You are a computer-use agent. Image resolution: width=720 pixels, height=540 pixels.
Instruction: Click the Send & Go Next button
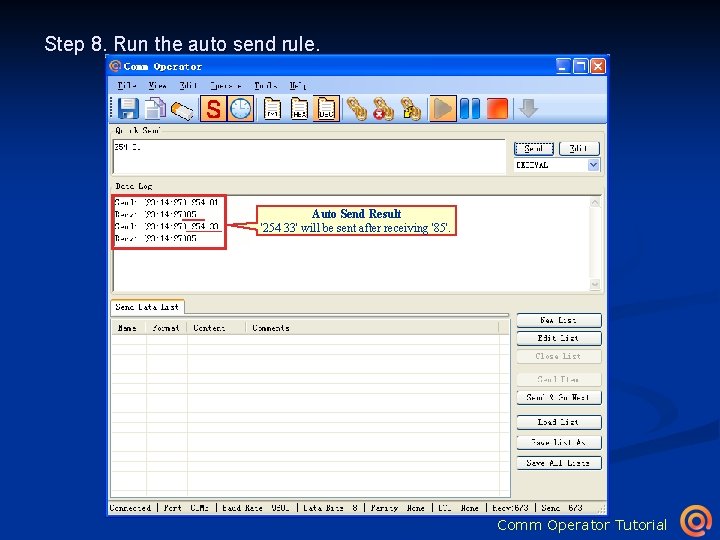(x=559, y=397)
